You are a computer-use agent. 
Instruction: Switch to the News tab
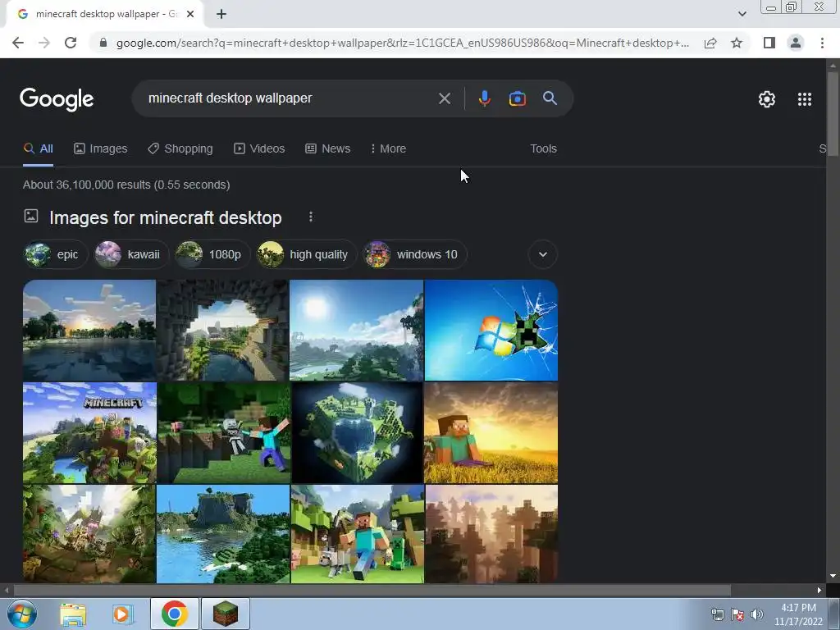click(x=328, y=149)
